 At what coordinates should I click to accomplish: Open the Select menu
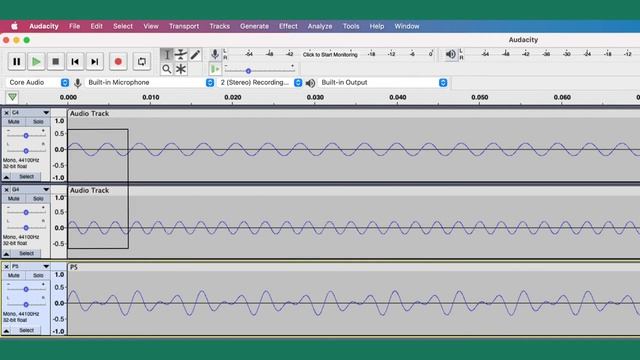click(x=123, y=26)
